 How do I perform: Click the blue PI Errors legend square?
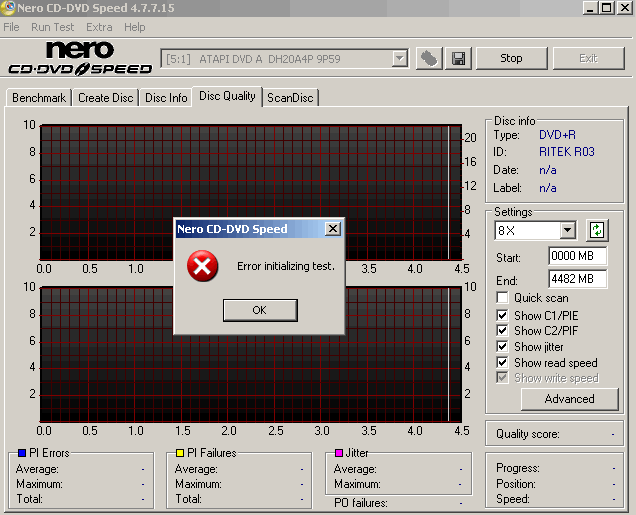(x=22, y=453)
